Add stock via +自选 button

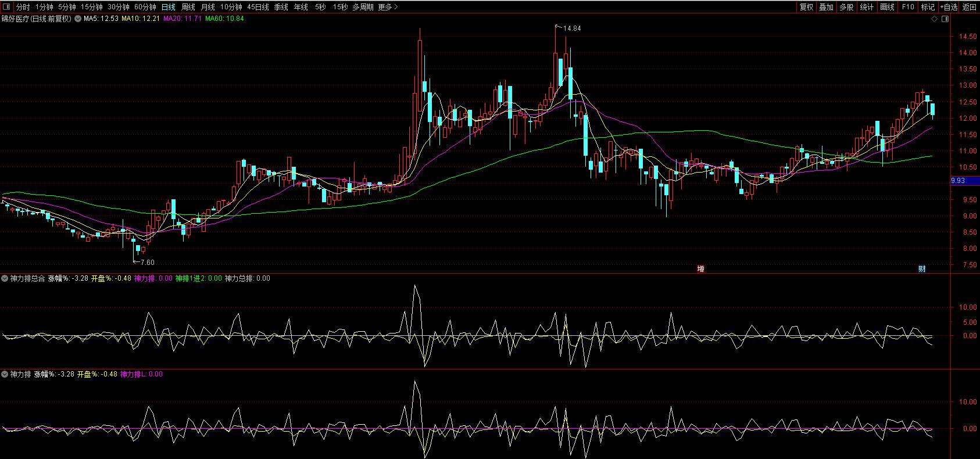[x=948, y=7]
